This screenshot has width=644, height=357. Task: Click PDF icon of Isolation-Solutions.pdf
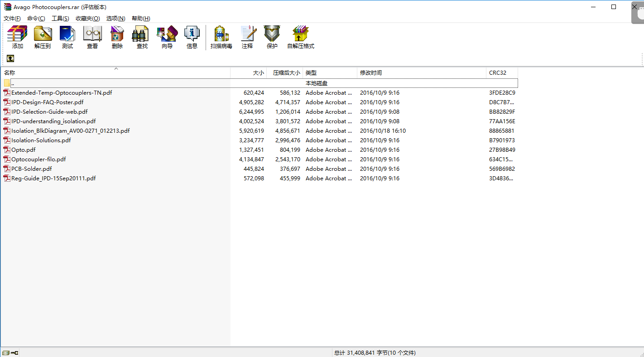(7, 140)
